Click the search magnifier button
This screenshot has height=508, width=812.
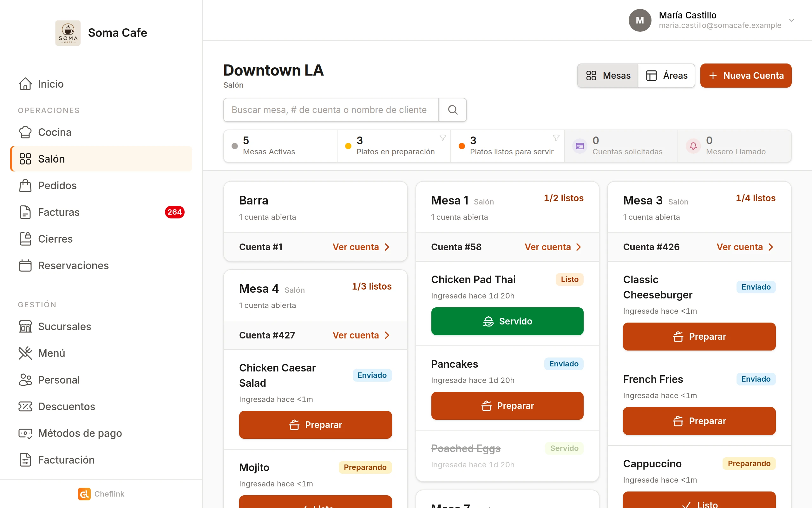[453, 110]
